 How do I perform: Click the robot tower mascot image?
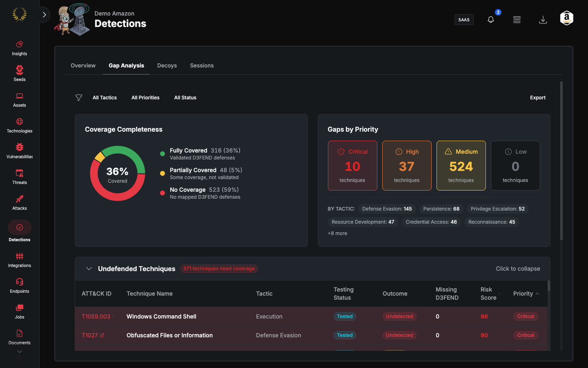pos(73,20)
